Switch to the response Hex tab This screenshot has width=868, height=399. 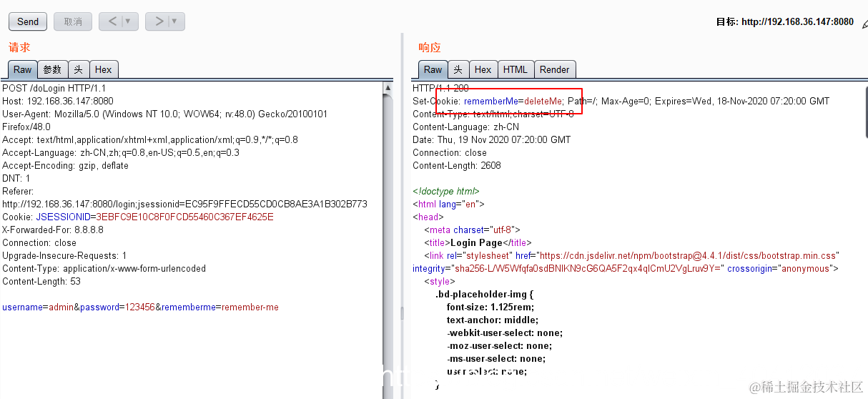coord(483,69)
